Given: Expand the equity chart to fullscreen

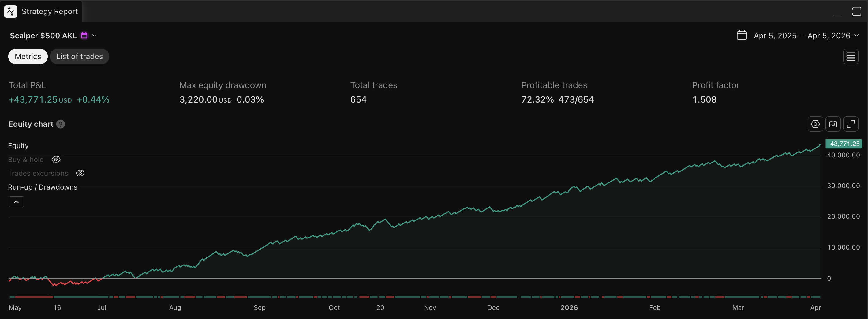Looking at the screenshot, I should point(851,124).
